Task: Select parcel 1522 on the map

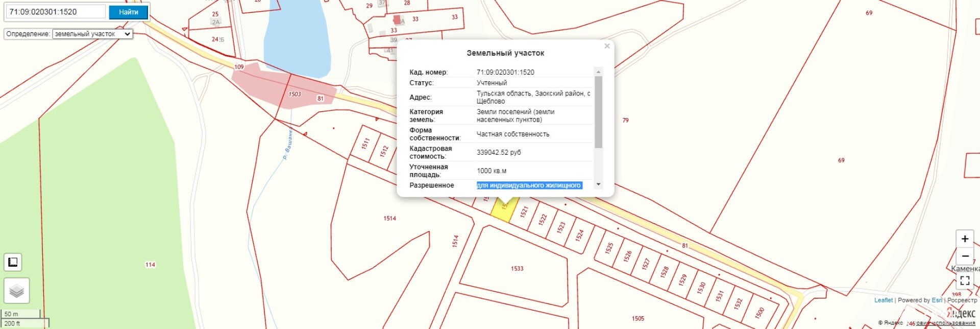Action: click(x=542, y=219)
